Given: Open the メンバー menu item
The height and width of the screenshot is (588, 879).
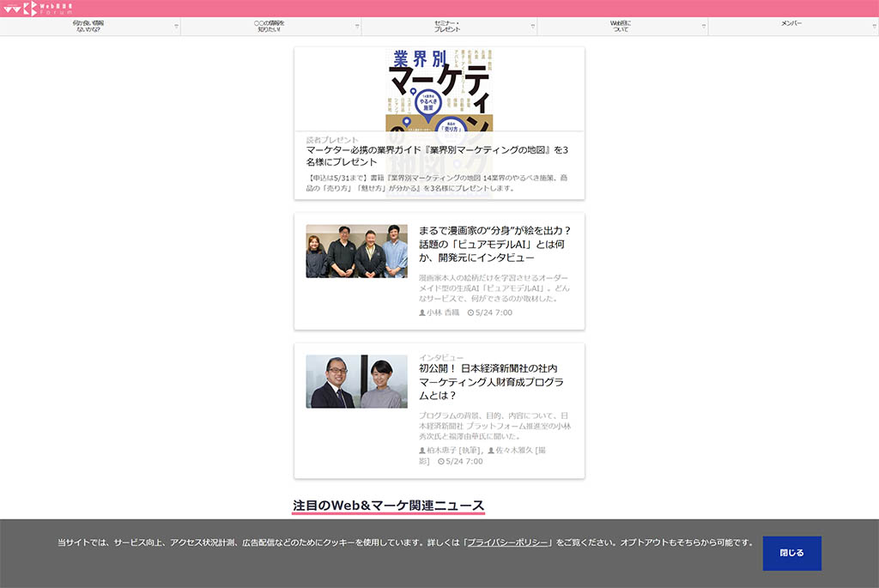Looking at the screenshot, I should (791, 25).
